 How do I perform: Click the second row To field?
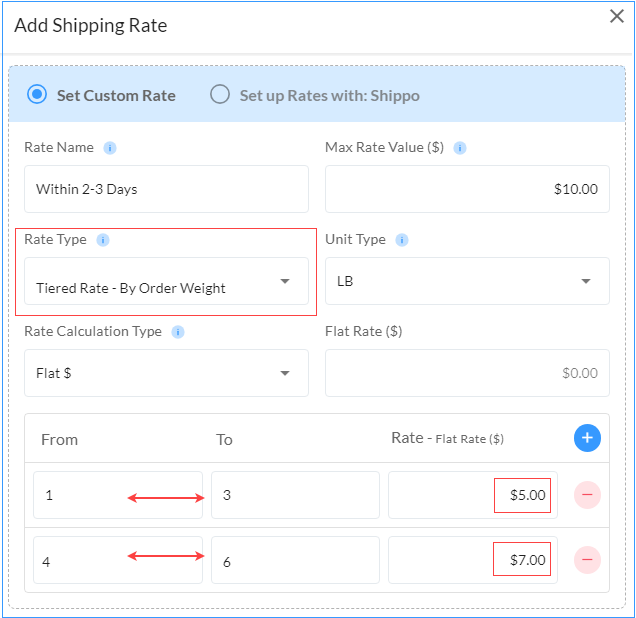[x=295, y=561]
